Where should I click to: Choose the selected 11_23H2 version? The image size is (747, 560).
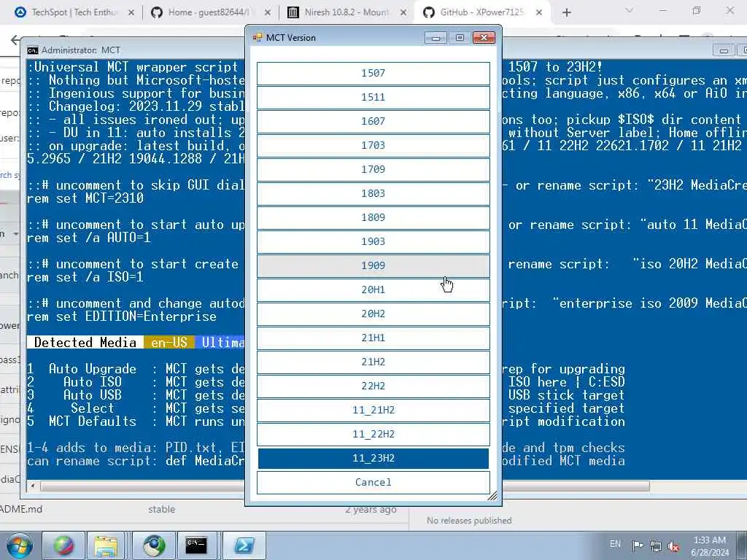tap(373, 458)
